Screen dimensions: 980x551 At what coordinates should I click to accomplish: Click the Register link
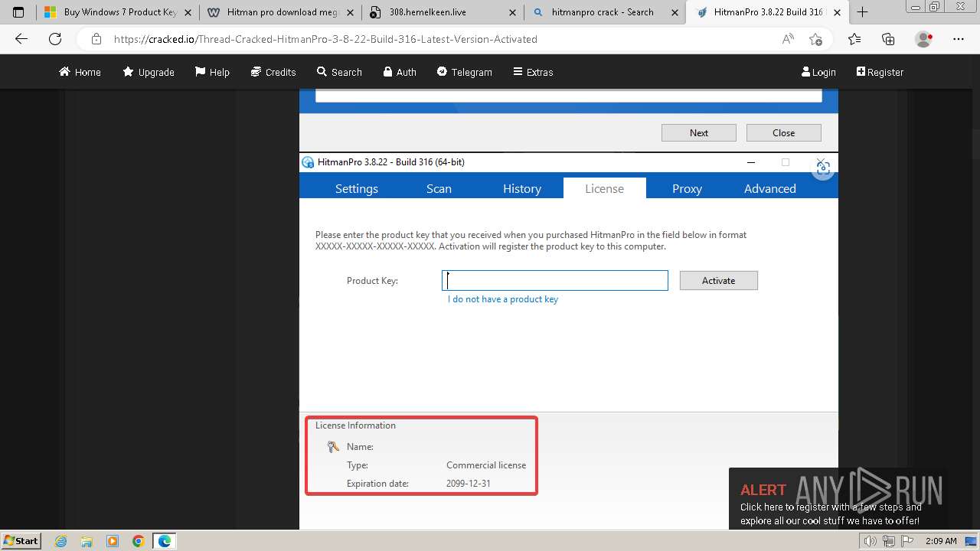click(880, 72)
